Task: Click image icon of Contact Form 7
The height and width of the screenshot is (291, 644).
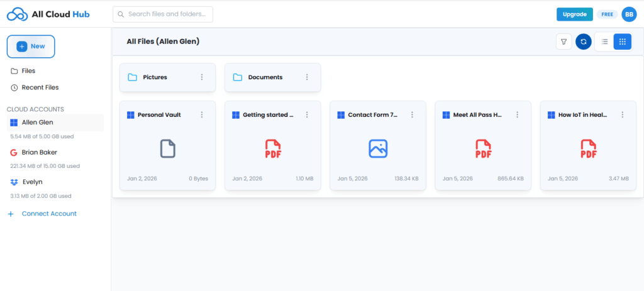Action: [378, 148]
